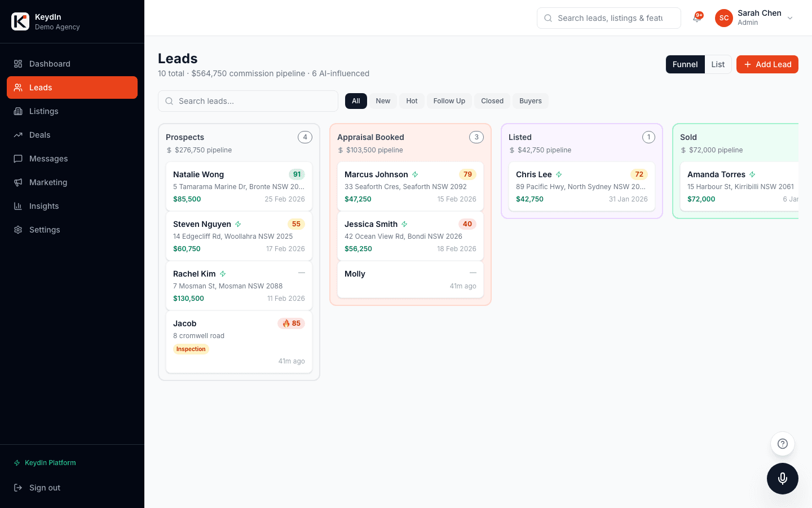Click the KeydIn logo
Screen dimensions: 812x508
coord(20,21)
